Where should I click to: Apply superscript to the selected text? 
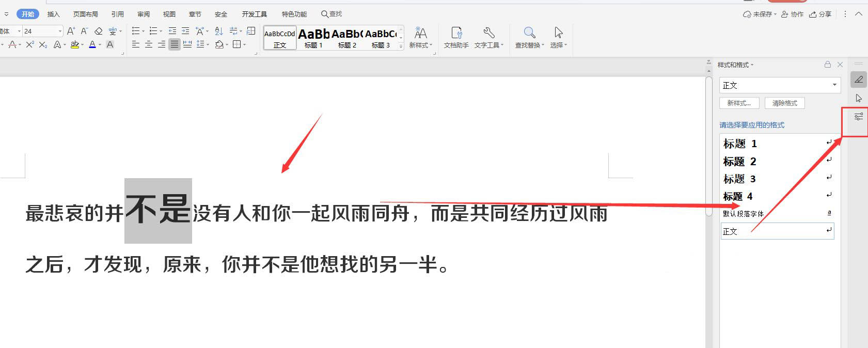point(30,45)
